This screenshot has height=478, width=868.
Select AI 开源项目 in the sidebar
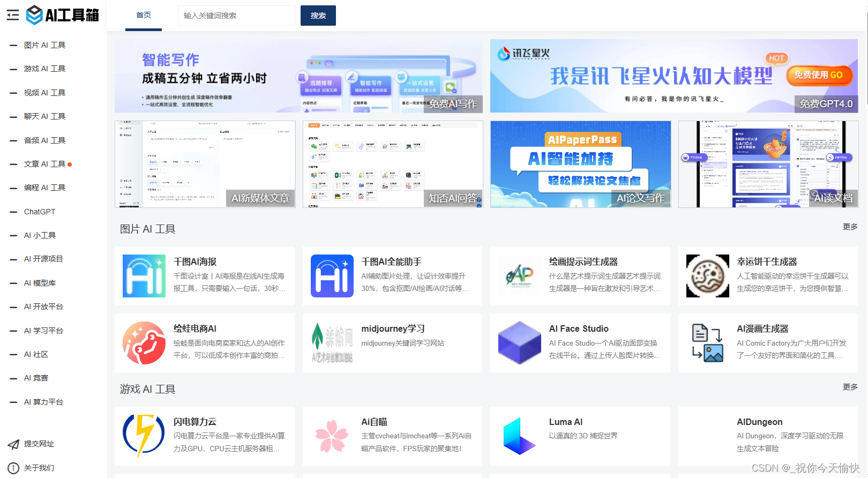pyautogui.click(x=43, y=259)
